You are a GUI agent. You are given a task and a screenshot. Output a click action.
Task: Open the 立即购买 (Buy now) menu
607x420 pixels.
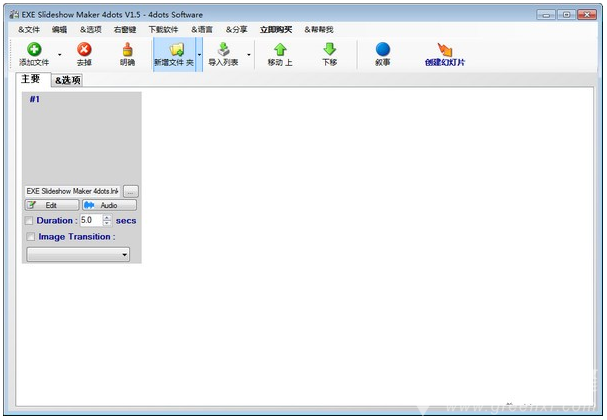click(276, 29)
